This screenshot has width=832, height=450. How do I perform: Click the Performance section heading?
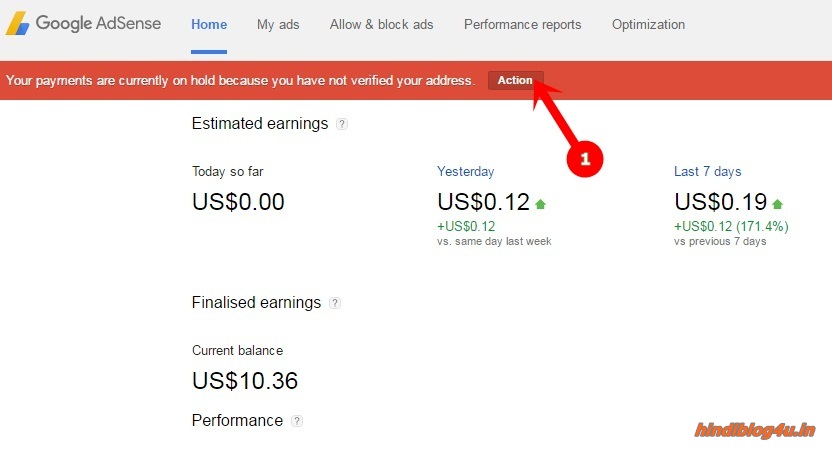click(x=237, y=420)
